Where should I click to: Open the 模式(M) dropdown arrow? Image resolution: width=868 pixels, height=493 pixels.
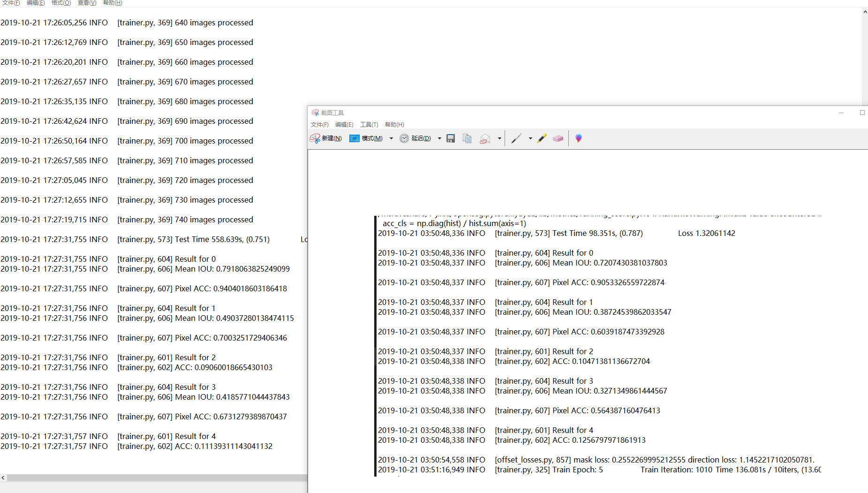[391, 138]
